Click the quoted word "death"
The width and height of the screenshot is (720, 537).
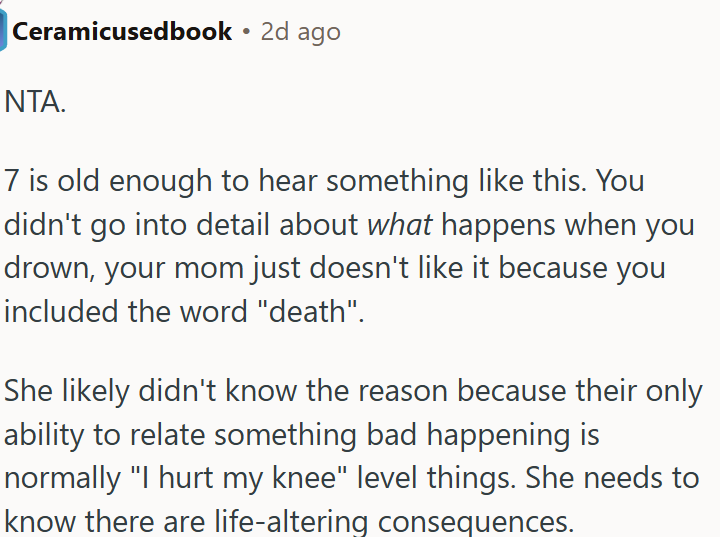coord(306,311)
